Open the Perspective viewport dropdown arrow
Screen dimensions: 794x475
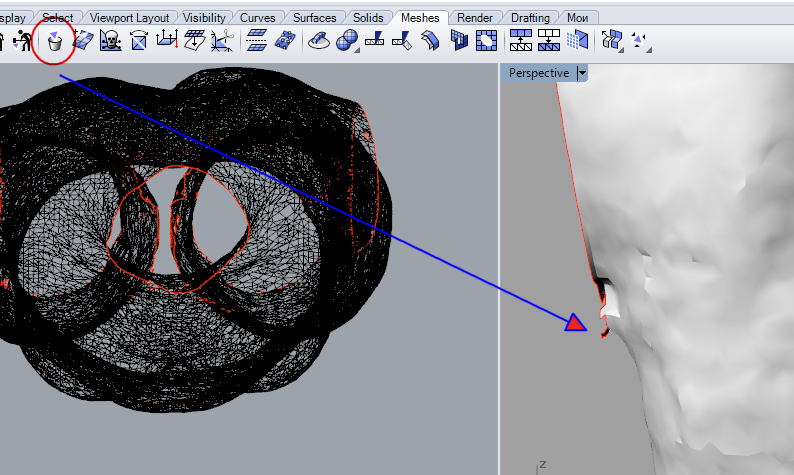[582, 73]
